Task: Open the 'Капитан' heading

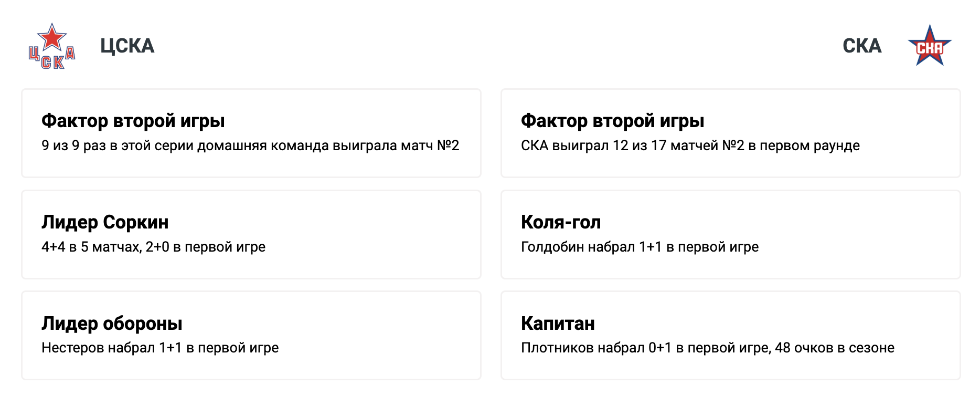Action: click(x=558, y=324)
